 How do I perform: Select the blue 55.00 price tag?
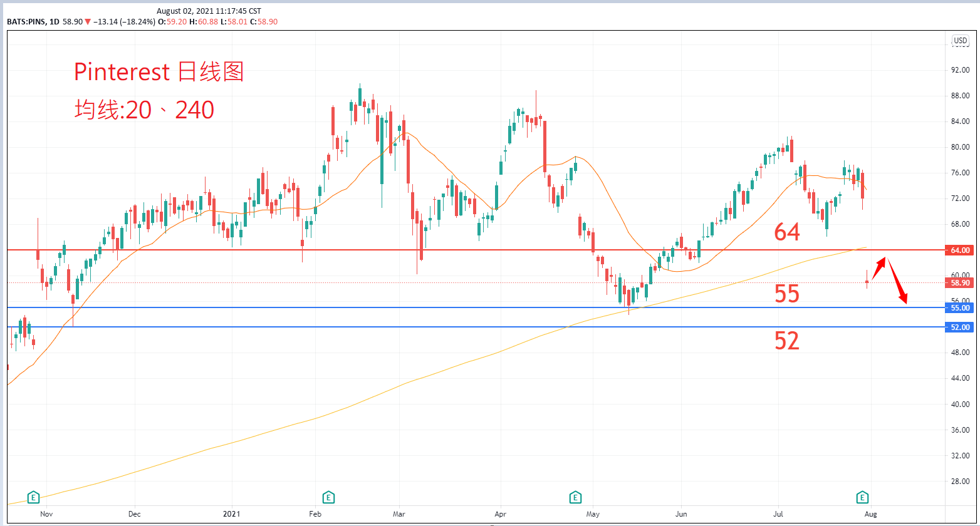(x=960, y=308)
